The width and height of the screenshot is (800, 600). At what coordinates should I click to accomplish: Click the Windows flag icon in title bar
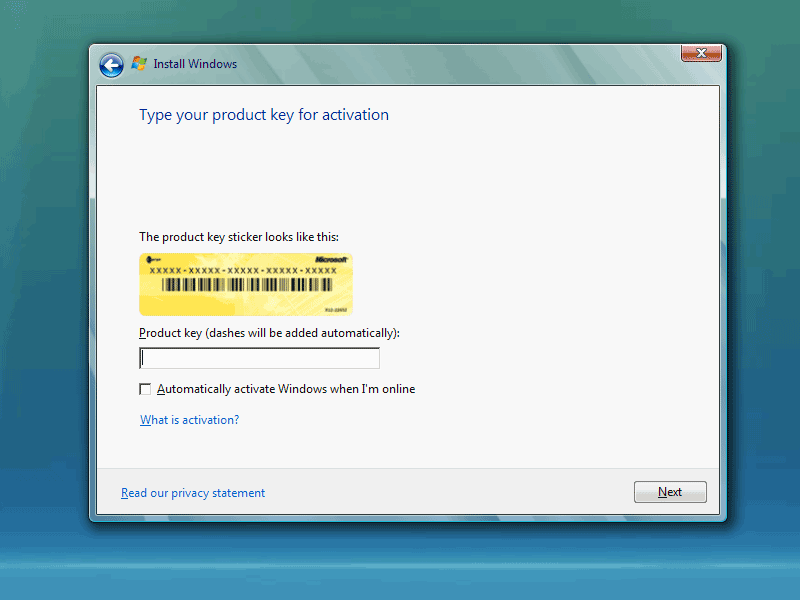tap(139, 63)
